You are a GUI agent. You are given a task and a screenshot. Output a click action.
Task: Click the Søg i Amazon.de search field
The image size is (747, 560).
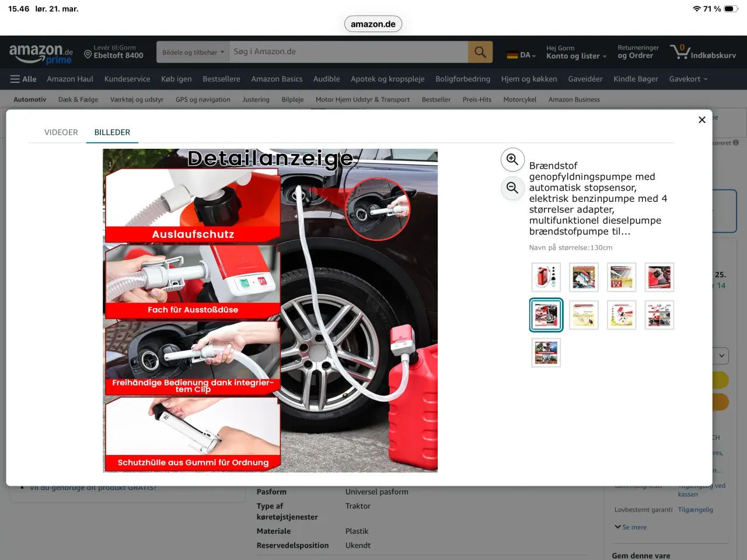tap(348, 52)
